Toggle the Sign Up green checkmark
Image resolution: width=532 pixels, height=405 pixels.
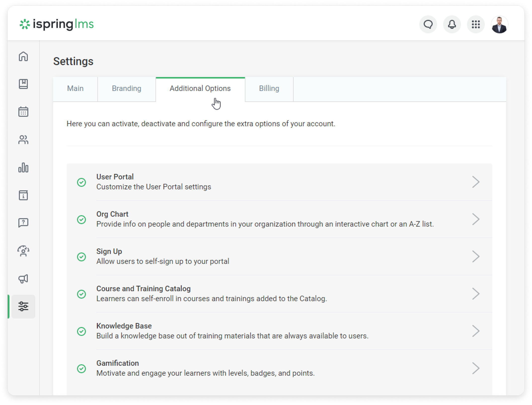coord(81,257)
